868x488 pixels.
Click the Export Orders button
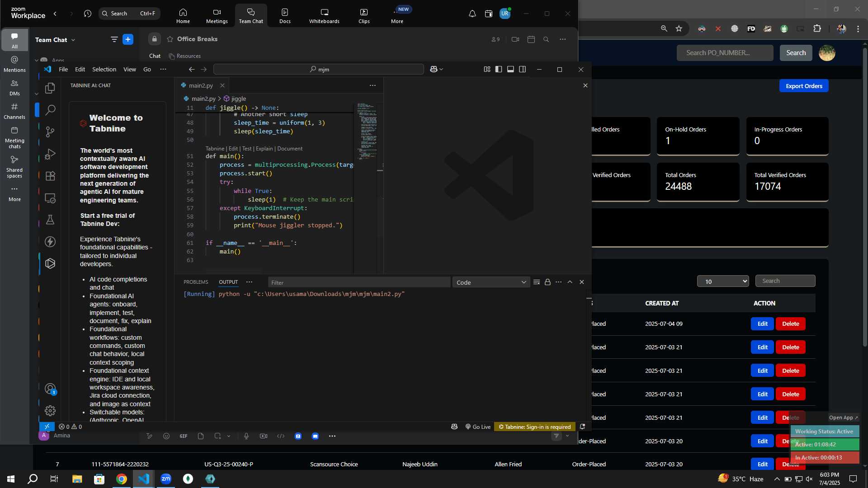[804, 86]
